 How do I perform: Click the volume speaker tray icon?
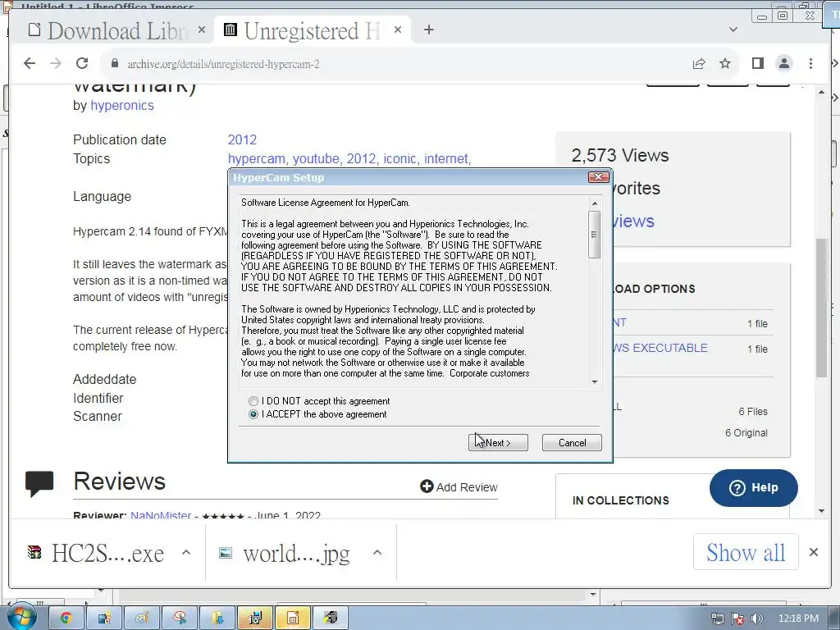click(x=757, y=619)
